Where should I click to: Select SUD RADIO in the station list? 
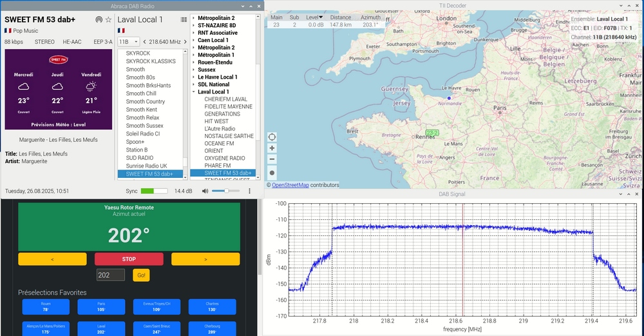point(139,158)
